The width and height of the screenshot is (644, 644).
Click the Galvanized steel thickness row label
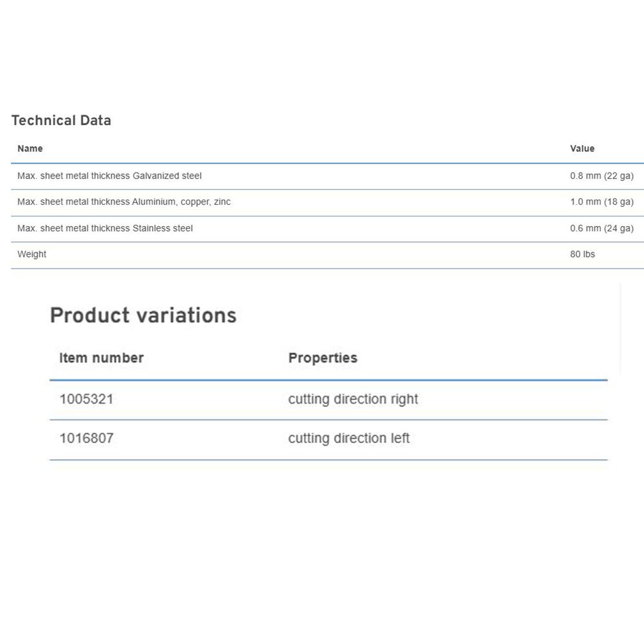pyautogui.click(x=109, y=176)
